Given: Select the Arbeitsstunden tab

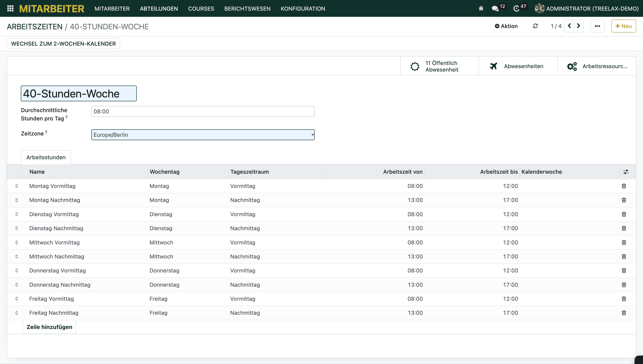Looking at the screenshot, I should click(46, 157).
